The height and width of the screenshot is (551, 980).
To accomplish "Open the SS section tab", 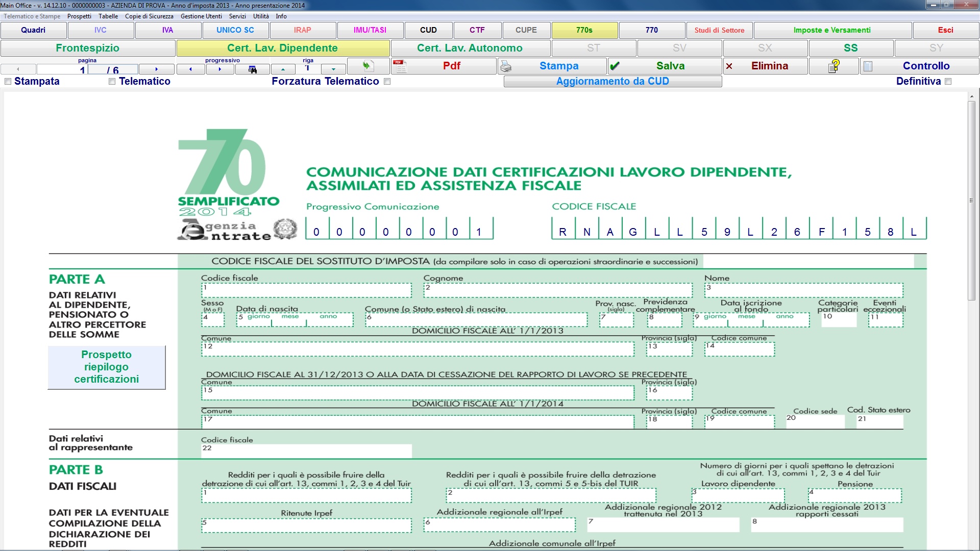I will point(851,48).
